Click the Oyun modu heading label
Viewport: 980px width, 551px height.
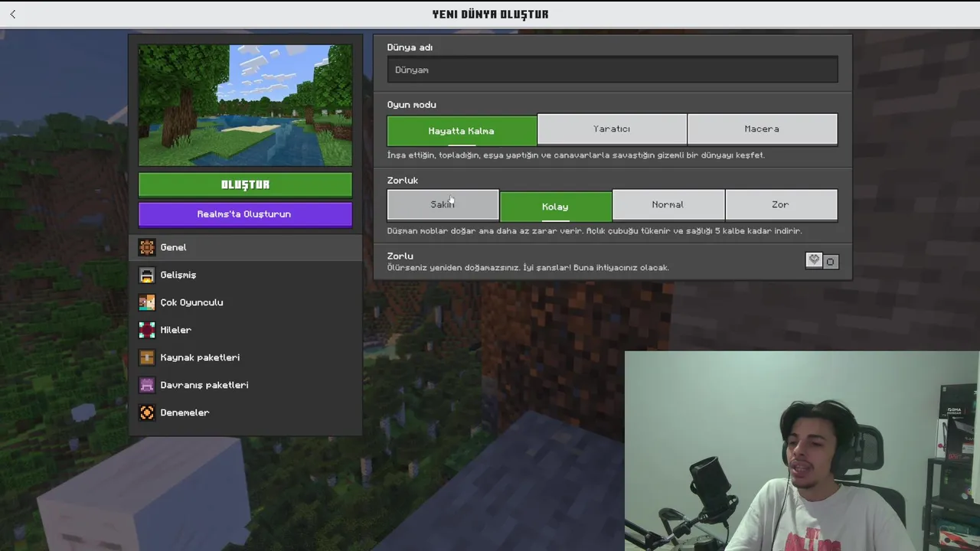pos(411,105)
